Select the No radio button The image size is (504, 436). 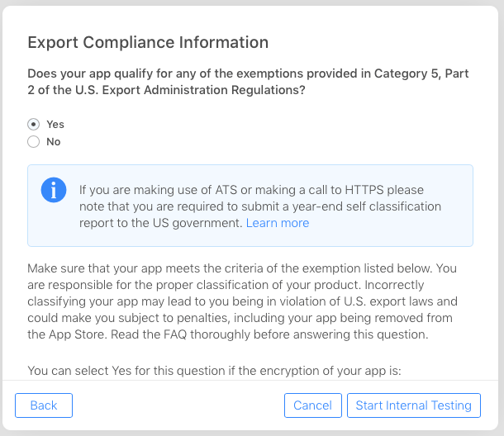pyautogui.click(x=34, y=141)
